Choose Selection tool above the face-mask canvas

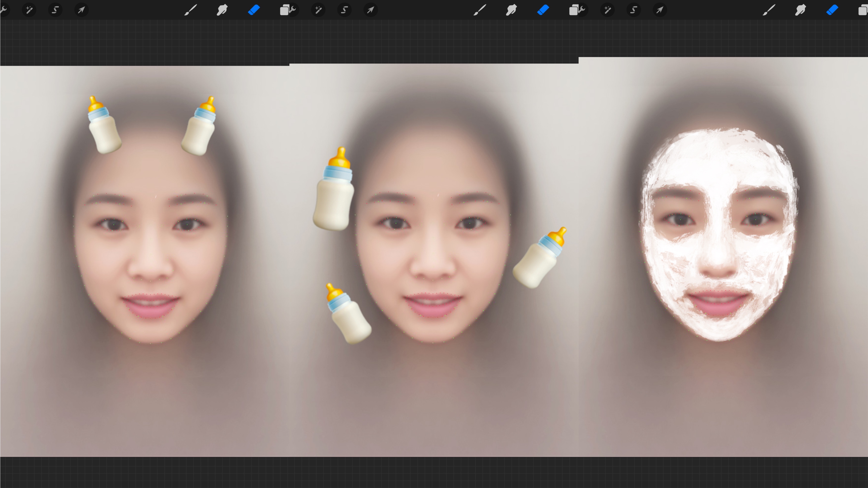634,10
